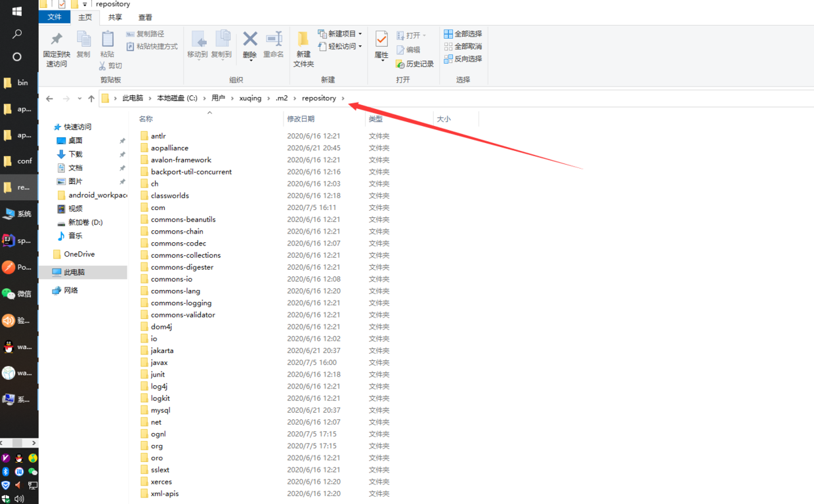Click 此电脑 in the address bar
The height and width of the screenshot is (504, 814).
click(133, 98)
